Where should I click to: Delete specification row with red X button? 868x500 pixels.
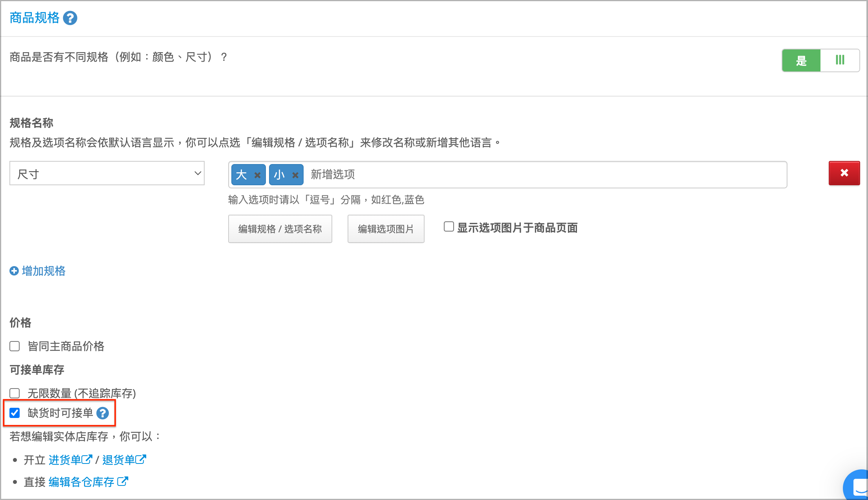click(844, 173)
